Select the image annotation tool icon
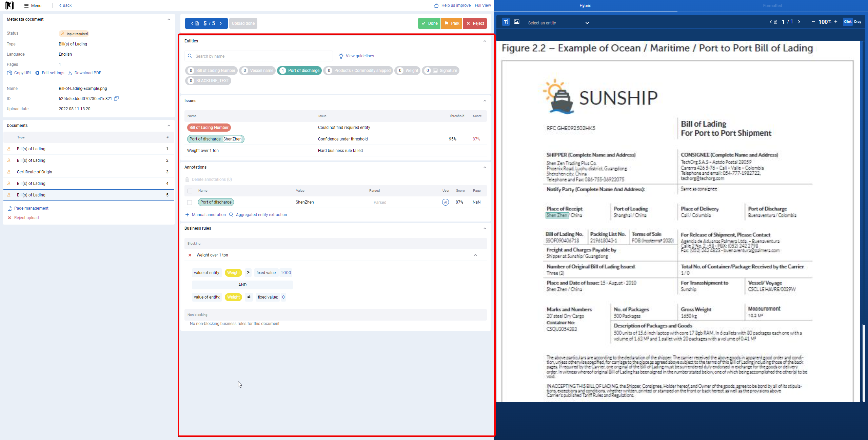Viewport: 868px width, 440px height. 517,22
